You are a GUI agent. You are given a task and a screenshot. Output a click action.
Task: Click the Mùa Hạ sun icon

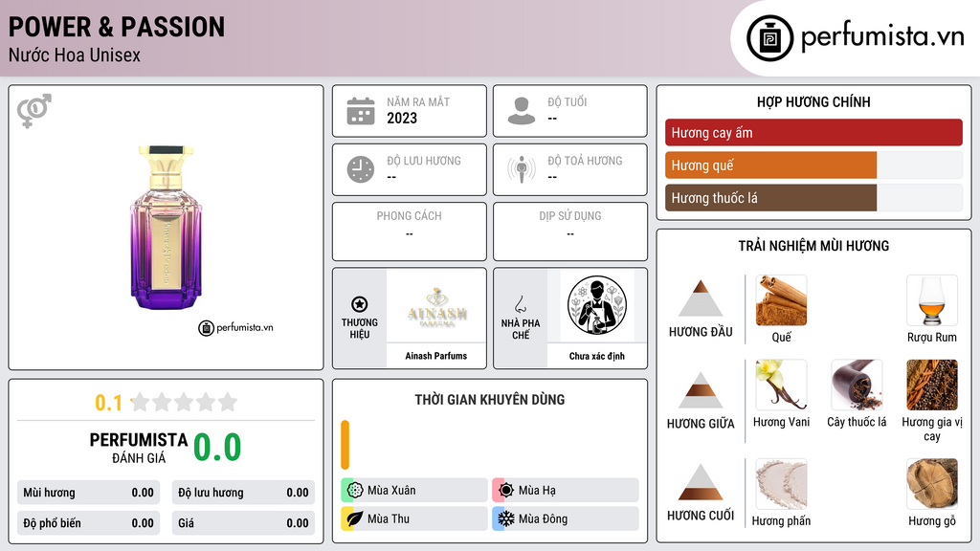[506, 491]
